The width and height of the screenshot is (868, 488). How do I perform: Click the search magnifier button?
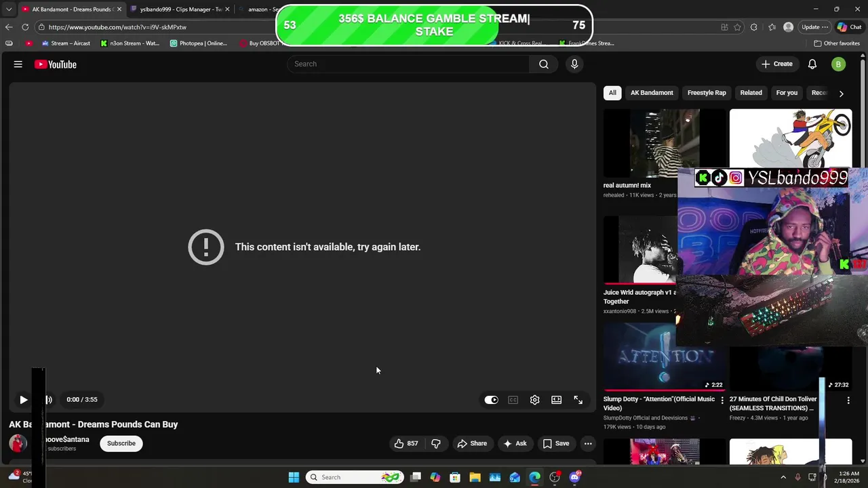click(544, 64)
